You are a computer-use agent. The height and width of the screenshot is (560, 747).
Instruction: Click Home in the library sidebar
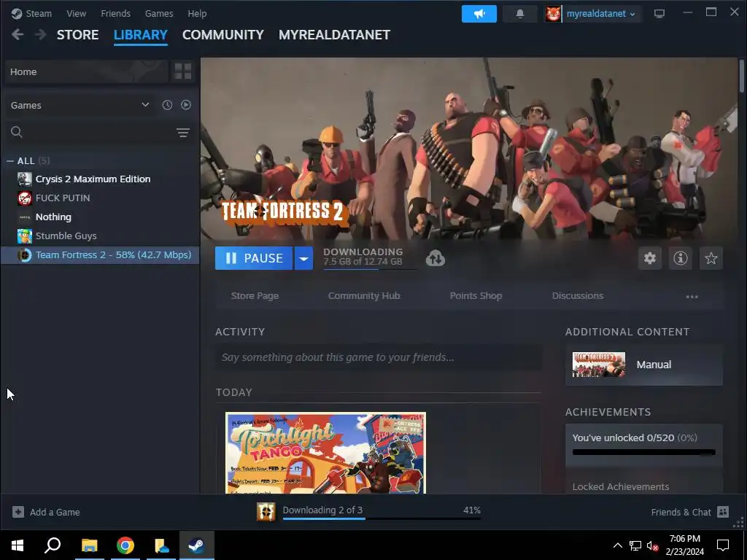tap(87, 71)
